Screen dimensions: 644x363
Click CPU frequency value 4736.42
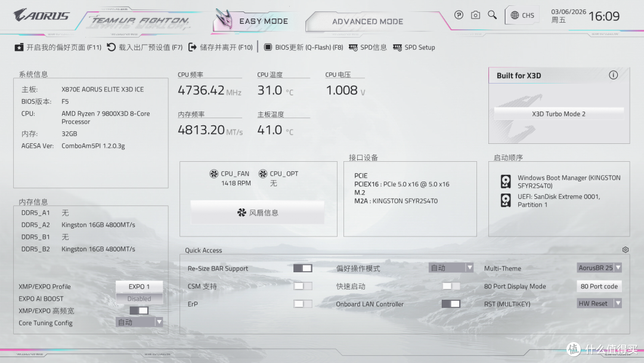click(201, 90)
